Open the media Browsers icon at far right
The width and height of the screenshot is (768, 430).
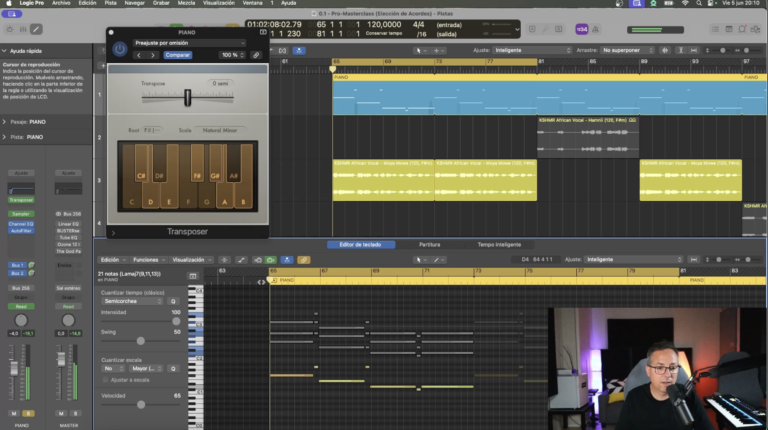pyautogui.click(x=755, y=29)
